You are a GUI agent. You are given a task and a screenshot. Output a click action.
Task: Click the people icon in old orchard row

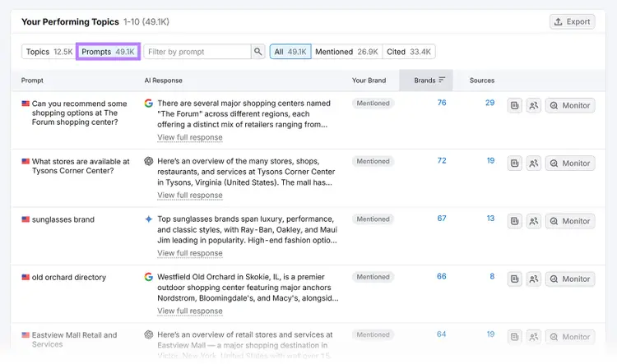tap(534, 279)
